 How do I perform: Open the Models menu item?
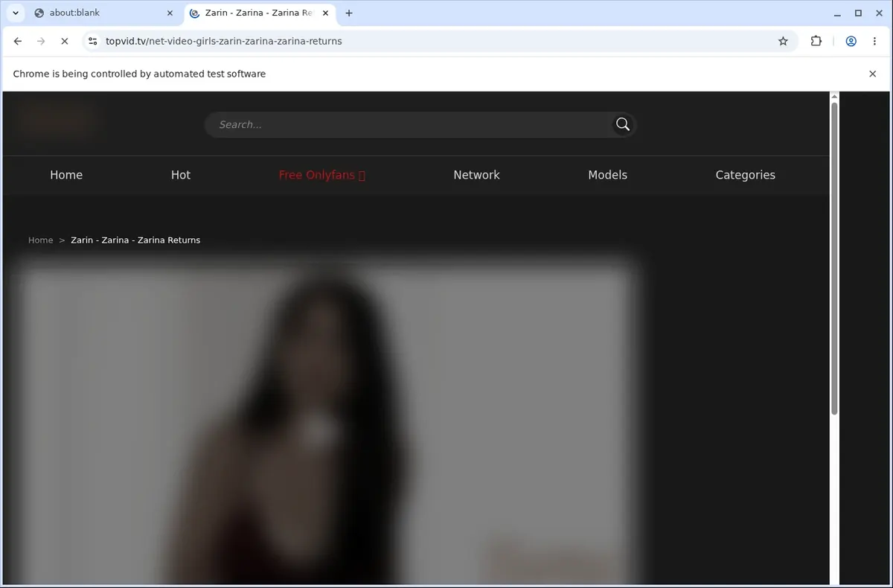click(607, 175)
